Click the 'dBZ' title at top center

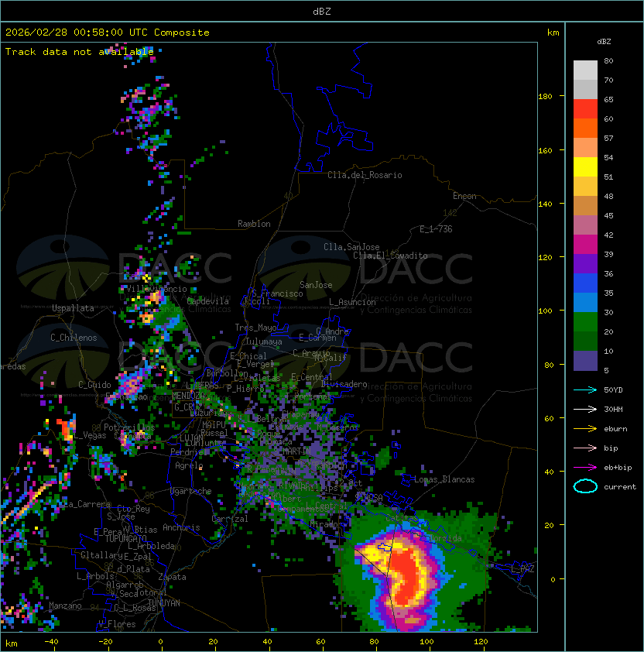[322, 11]
